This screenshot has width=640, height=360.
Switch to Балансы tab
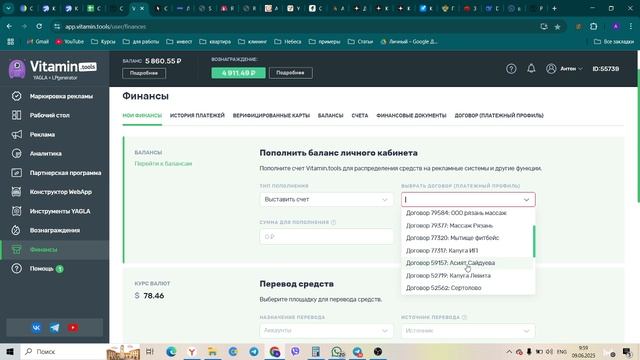pyautogui.click(x=331, y=116)
